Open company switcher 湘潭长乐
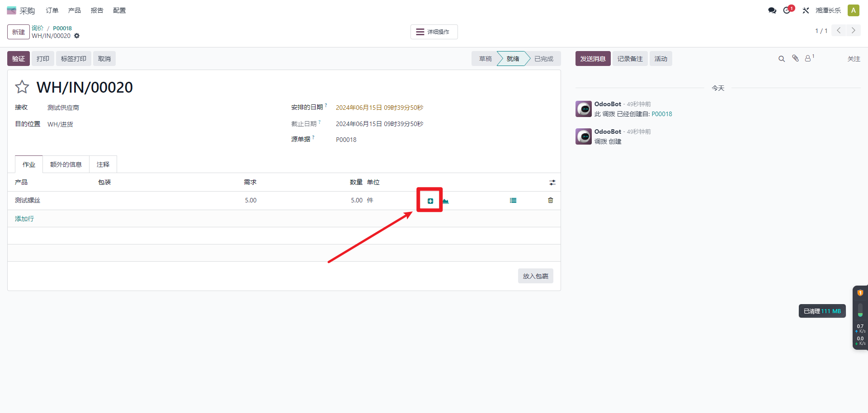This screenshot has width=868, height=413. pos(828,10)
